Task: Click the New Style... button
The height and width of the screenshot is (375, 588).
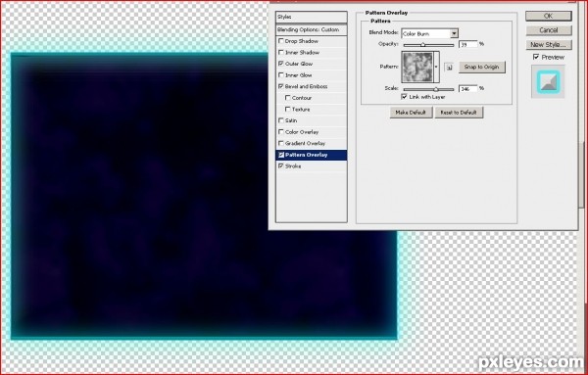Action: click(x=548, y=45)
